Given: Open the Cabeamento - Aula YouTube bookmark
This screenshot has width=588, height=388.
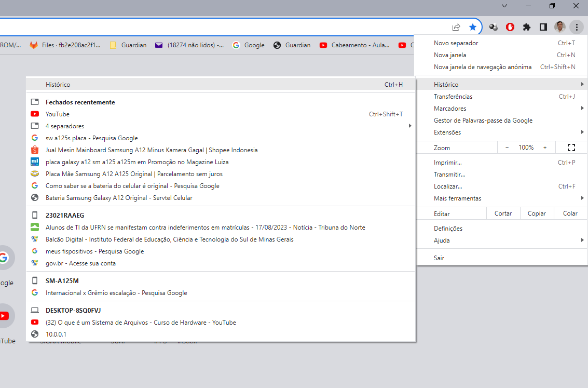Looking at the screenshot, I should click(x=354, y=45).
